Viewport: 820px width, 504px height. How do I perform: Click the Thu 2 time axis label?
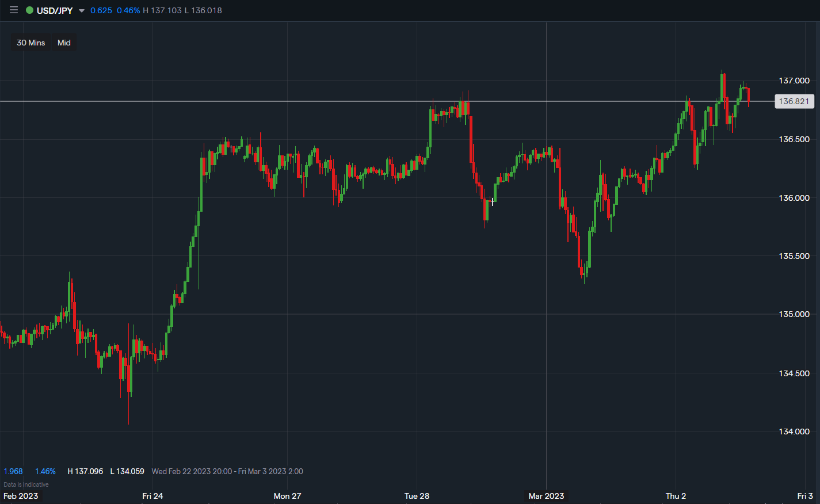pos(676,496)
